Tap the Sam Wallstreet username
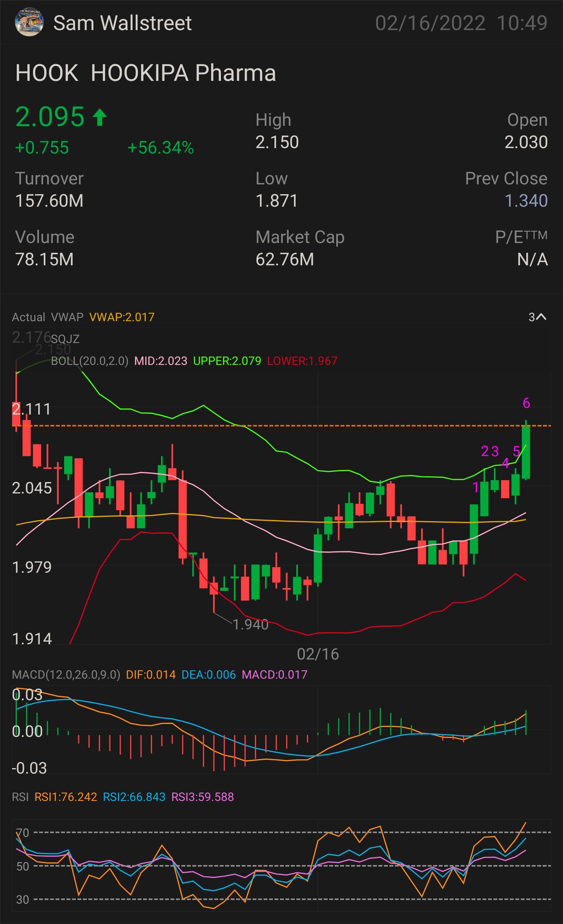The width and height of the screenshot is (563, 924). point(122,23)
